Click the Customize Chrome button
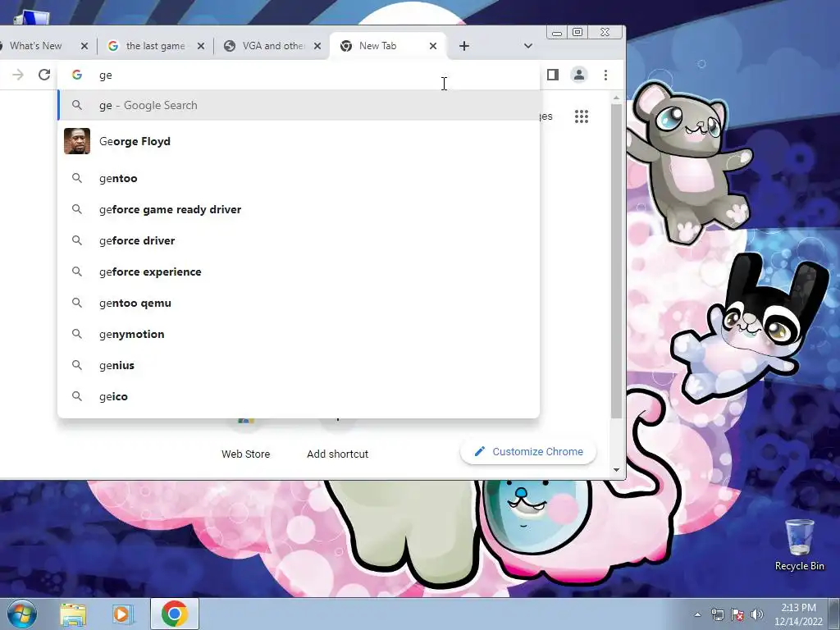This screenshot has height=630, width=840. pos(528,452)
